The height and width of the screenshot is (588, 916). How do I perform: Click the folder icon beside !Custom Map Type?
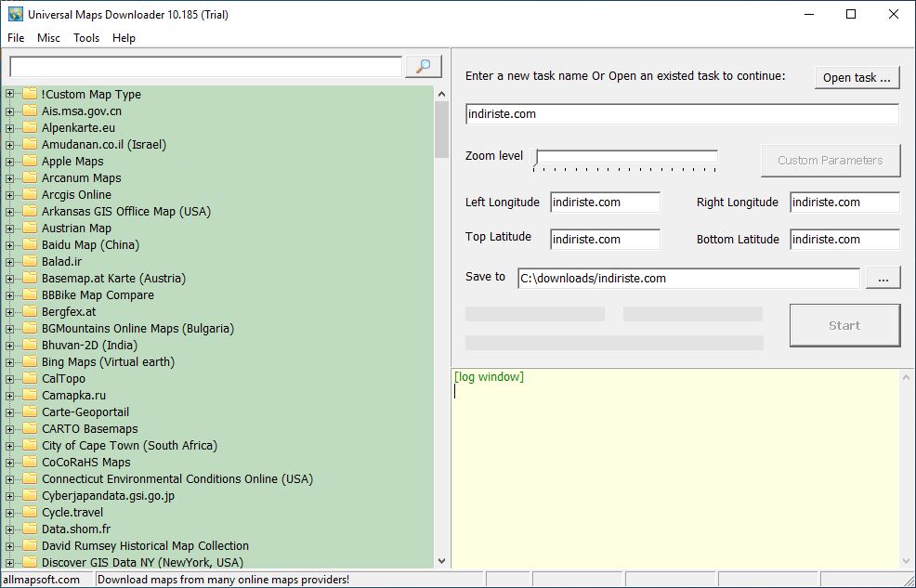pos(29,94)
